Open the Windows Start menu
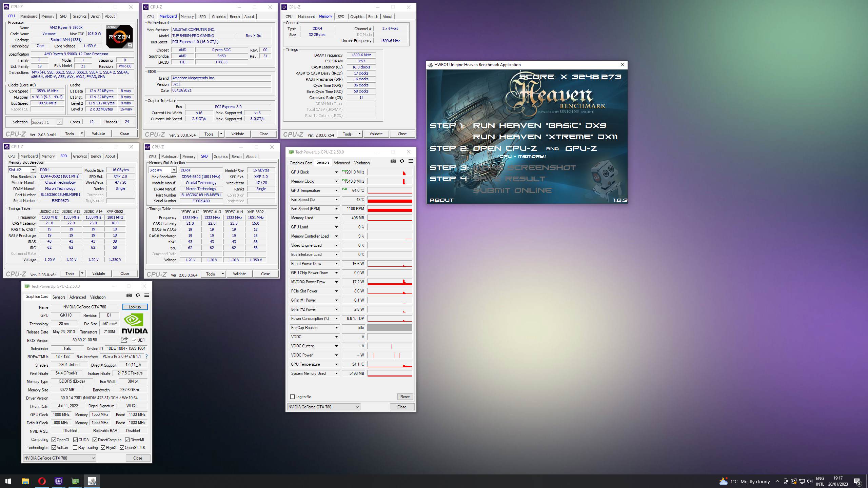Image resolution: width=868 pixels, height=488 pixels. pos(8,481)
